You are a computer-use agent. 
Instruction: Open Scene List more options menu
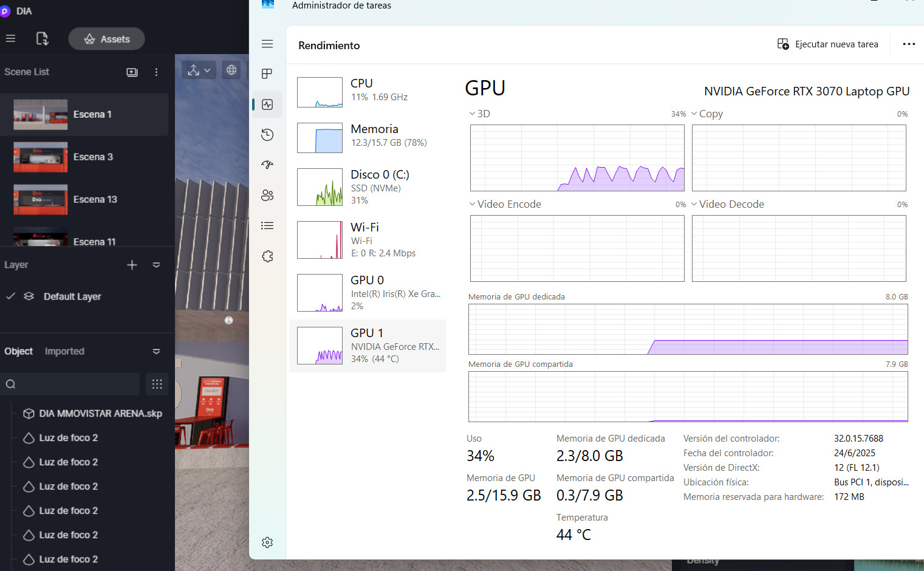tap(156, 72)
